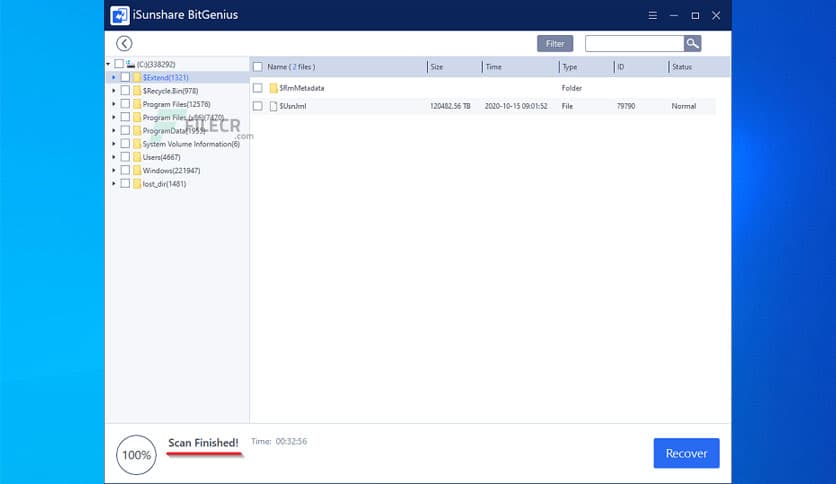Image resolution: width=836 pixels, height=484 pixels.
Task: Close the BitGenius window
Action: 716,15
